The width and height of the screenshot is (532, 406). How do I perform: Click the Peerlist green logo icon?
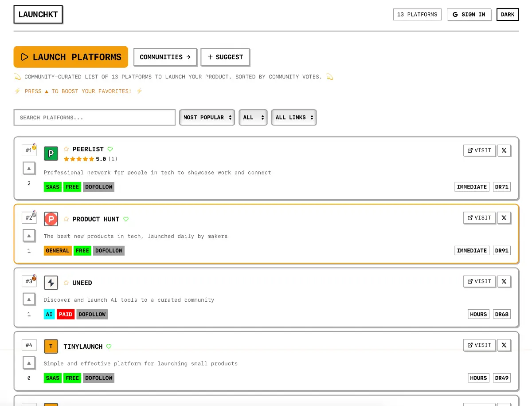click(51, 154)
